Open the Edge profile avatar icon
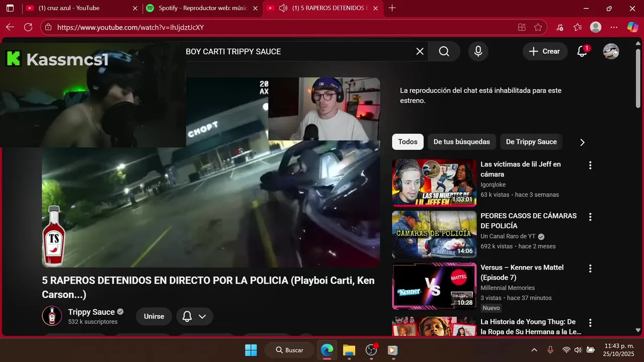The image size is (644, 362). coord(596,27)
